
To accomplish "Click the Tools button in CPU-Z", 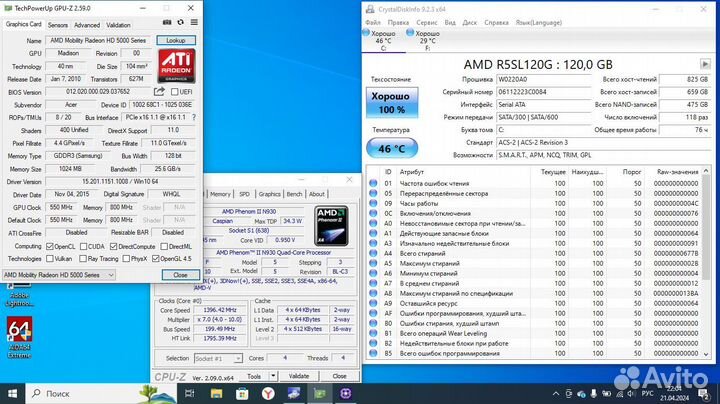I will coord(254,376).
